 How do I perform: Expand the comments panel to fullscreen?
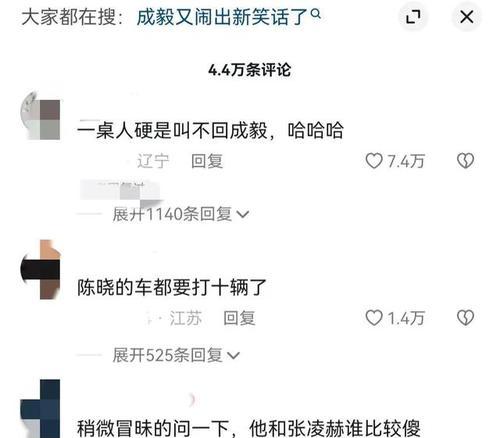tap(413, 17)
